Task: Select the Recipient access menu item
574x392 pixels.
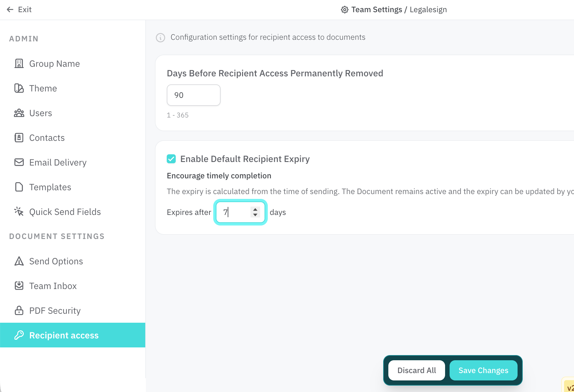Action: tap(72, 335)
